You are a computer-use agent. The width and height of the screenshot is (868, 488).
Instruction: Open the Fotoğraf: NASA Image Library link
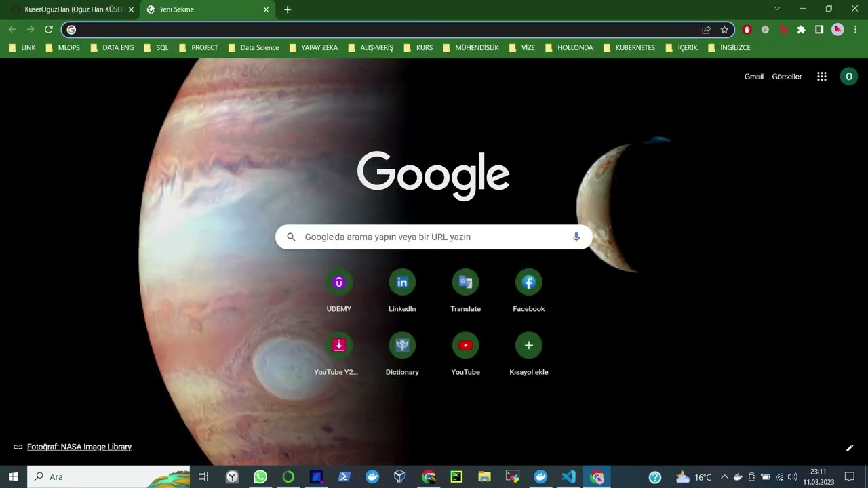pos(79,447)
